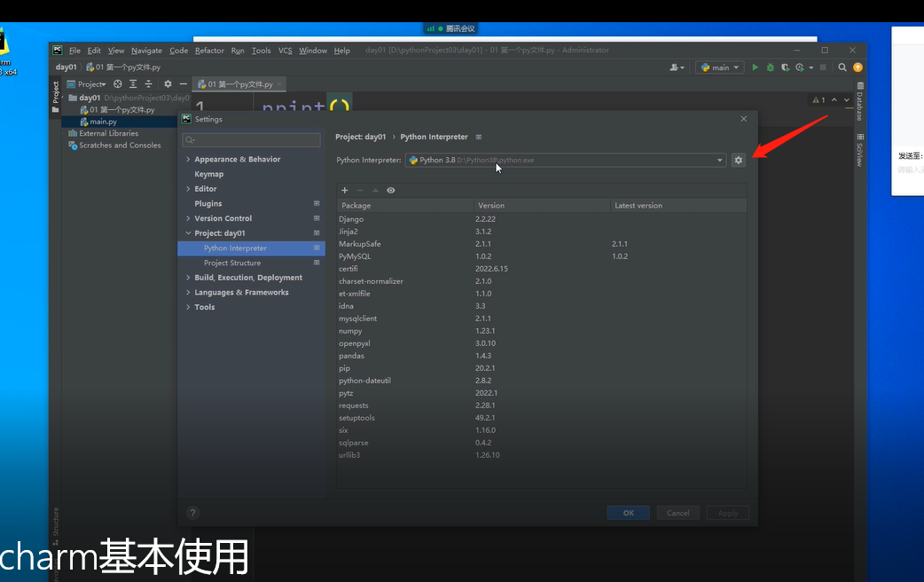Click the help question mark button
This screenshot has width=924, height=582.
(192, 513)
